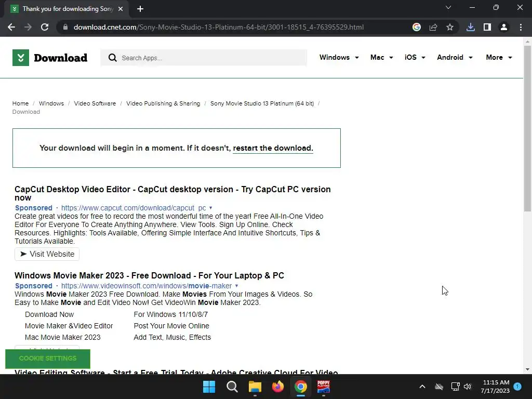
Task: Open volume speaker tray icon
Action: coord(468,387)
